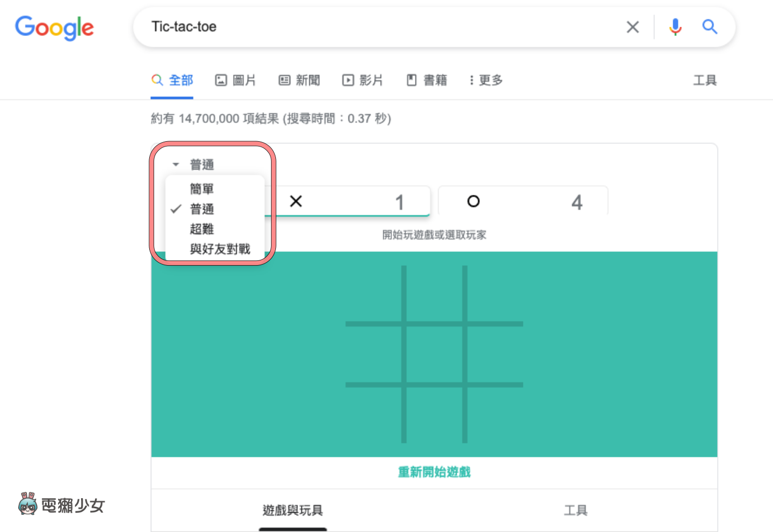This screenshot has height=532, width=773.
Task: Select the O player score panel
Action: [523, 201]
